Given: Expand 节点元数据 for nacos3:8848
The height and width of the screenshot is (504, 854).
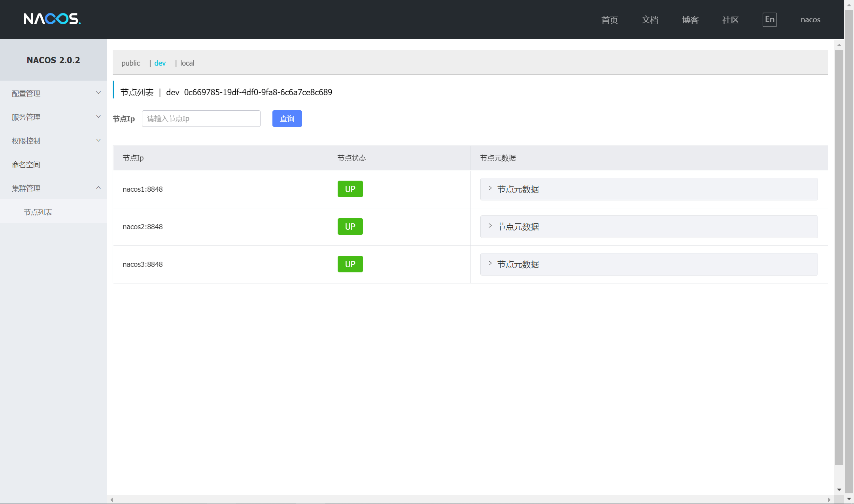Looking at the screenshot, I should pos(649,264).
